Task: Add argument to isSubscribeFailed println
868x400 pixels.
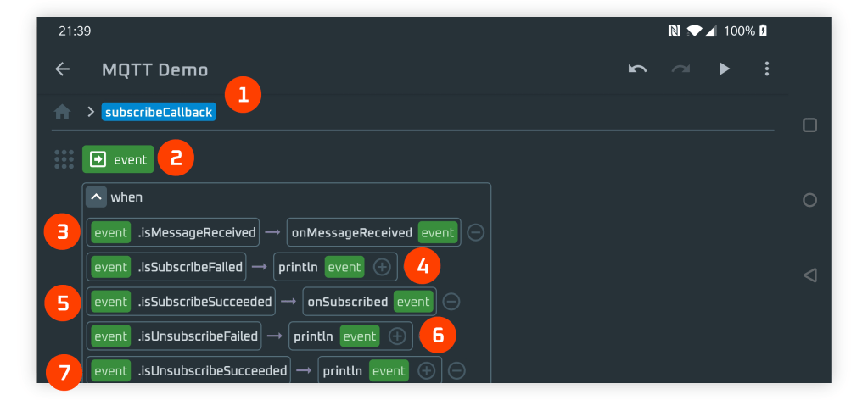Action: 382,267
